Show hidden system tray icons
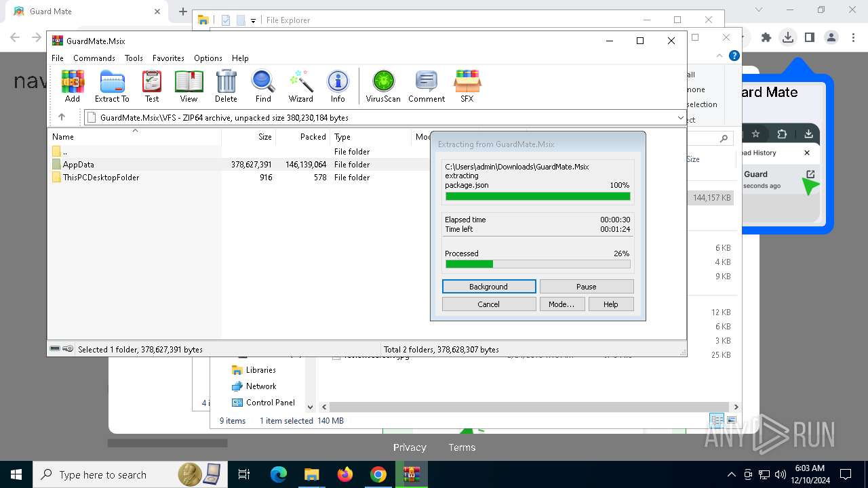The width and height of the screenshot is (868, 488). point(731,474)
